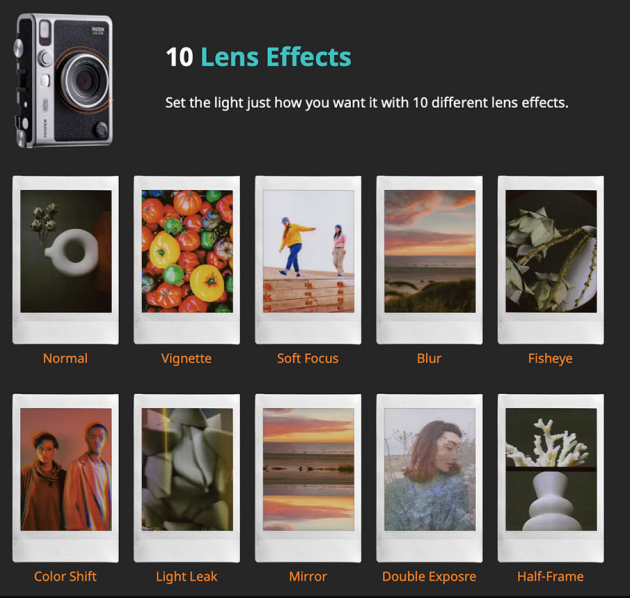This screenshot has width=630, height=598.
Task: Click the lens effects description sentence
Action: click(366, 102)
